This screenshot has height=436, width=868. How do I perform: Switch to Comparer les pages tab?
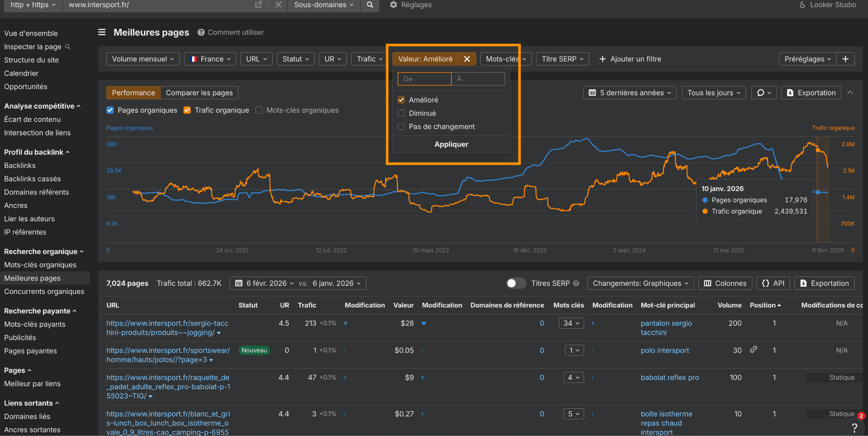click(199, 93)
